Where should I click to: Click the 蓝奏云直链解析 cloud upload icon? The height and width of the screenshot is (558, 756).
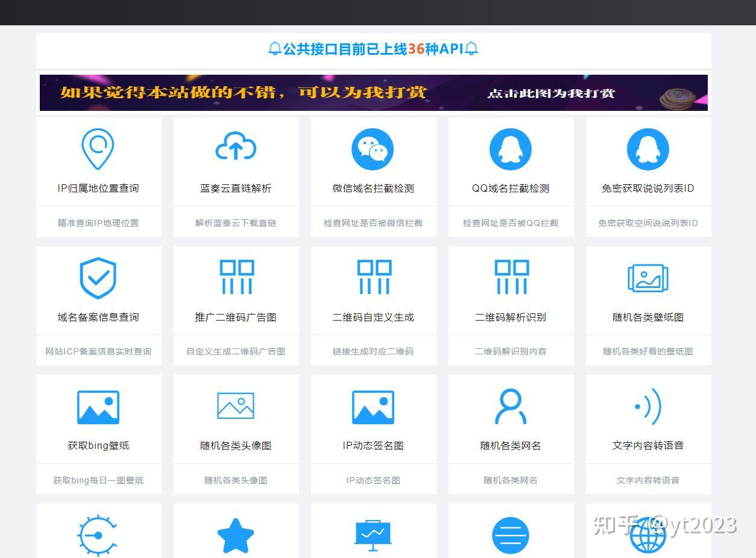pos(236,148)
